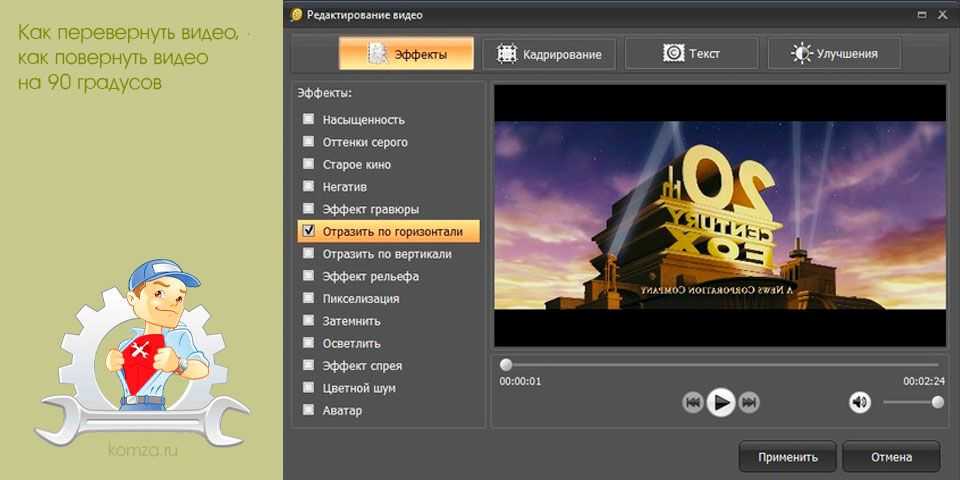Check the Осветлить effect
Viewport: 960px width, 480px height.
[x=309, y=343]
